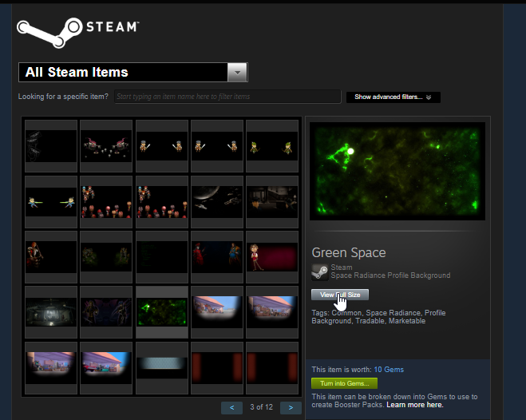Click the View Full Size button
Screen dimensions: 526x420
[340, 295]
